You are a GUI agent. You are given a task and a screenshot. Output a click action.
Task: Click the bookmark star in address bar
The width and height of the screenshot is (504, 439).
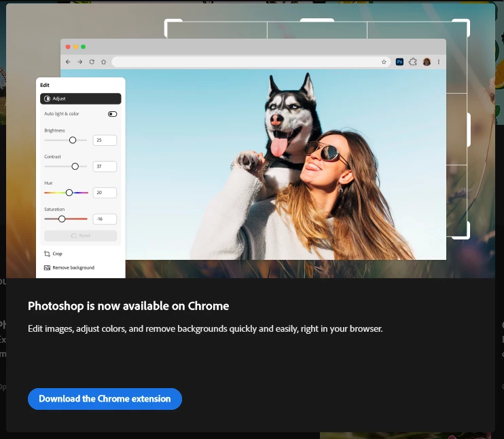[384, 62]
